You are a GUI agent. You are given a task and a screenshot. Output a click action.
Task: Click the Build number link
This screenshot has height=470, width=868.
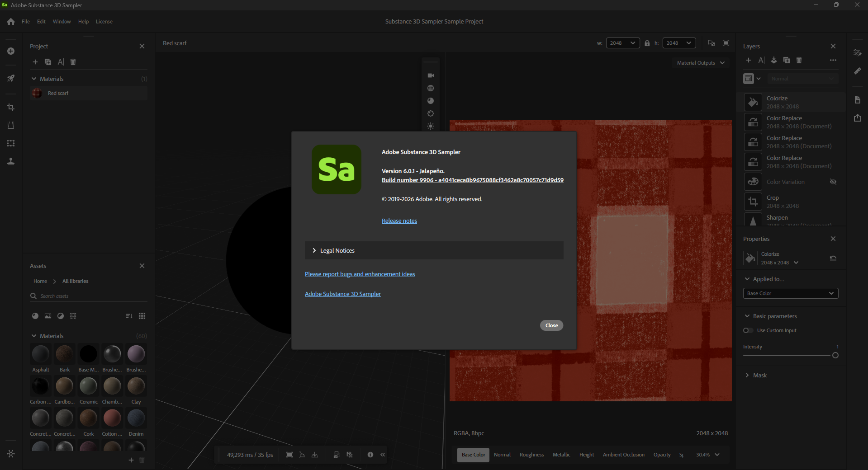[x=473, y=180]
